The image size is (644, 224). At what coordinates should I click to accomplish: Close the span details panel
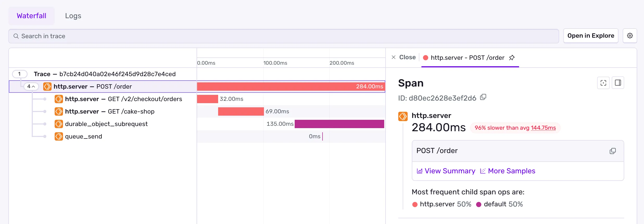tap(404, 57)
